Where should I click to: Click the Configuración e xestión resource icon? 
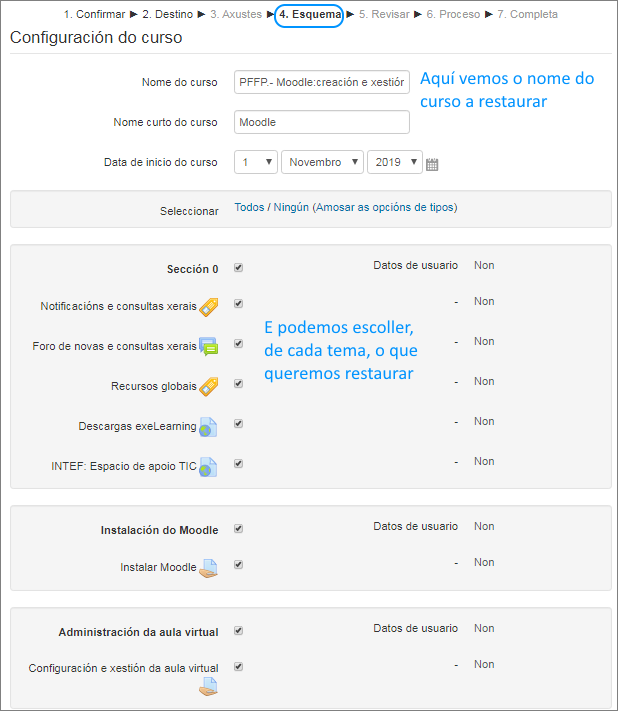point(209,687)
